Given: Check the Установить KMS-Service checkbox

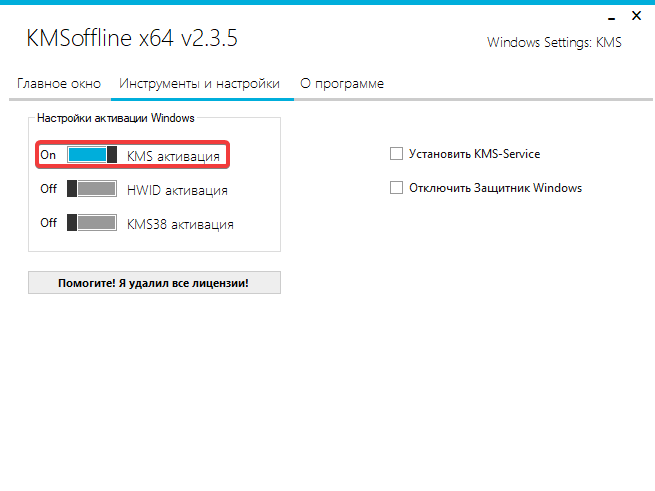Looking at the screenshot, I should [x=397, y=154].
